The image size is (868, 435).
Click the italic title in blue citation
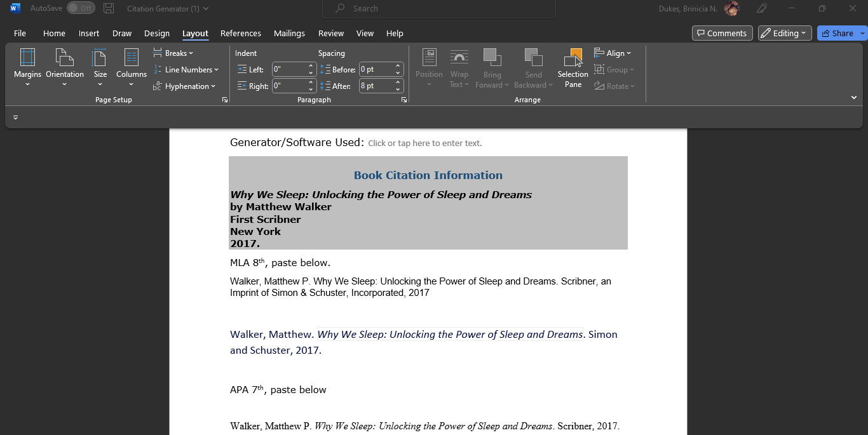click(x=450, y=335)
